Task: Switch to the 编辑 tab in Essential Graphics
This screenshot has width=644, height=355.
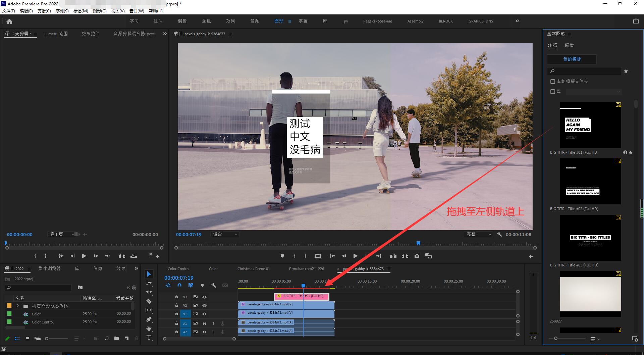Action: (569, 45)
